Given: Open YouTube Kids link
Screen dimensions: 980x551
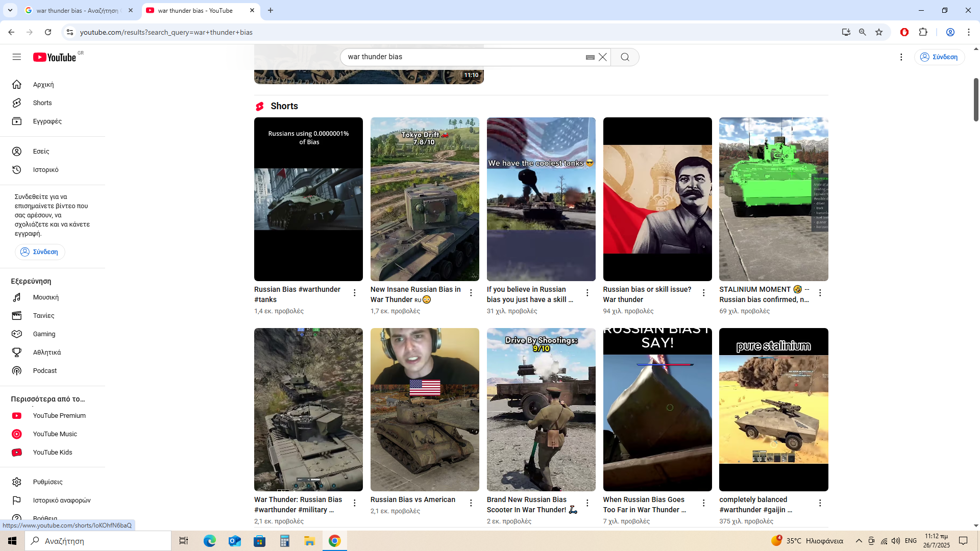Looking at the screenshot, I should tap(53, 453).
